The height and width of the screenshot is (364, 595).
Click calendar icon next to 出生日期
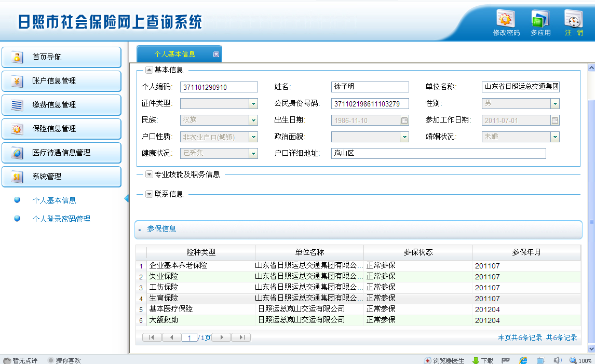click(x=404, y=120)
